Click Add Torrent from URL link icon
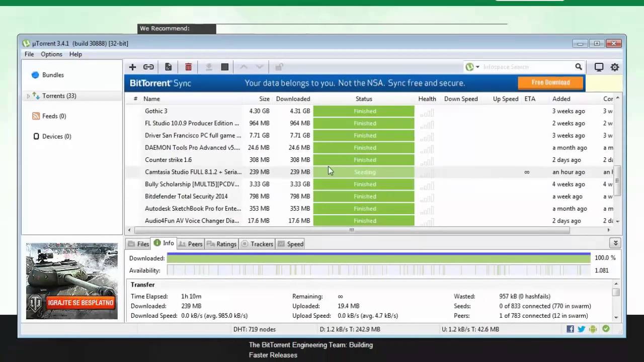 pyautogui.click(x=148, y=67)
